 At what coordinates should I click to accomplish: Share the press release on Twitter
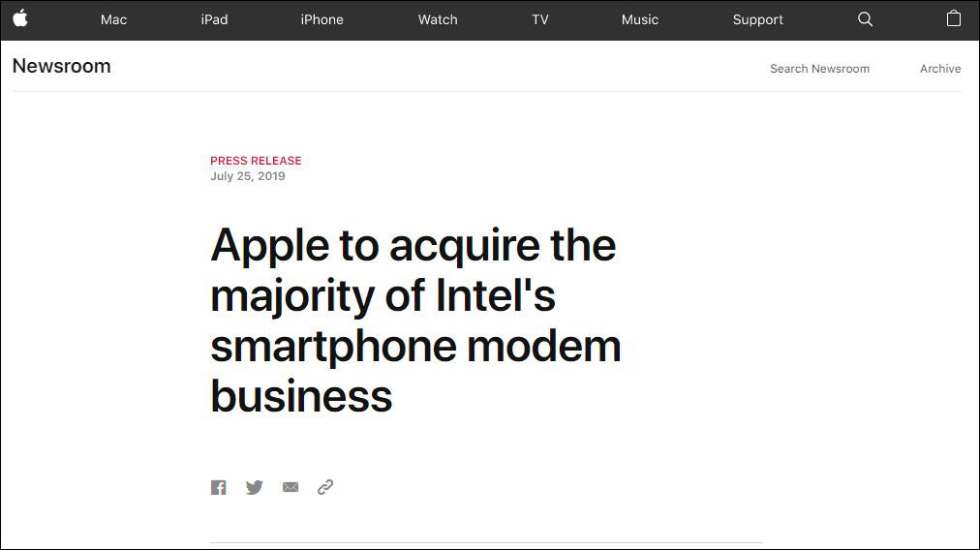(254, 487)
